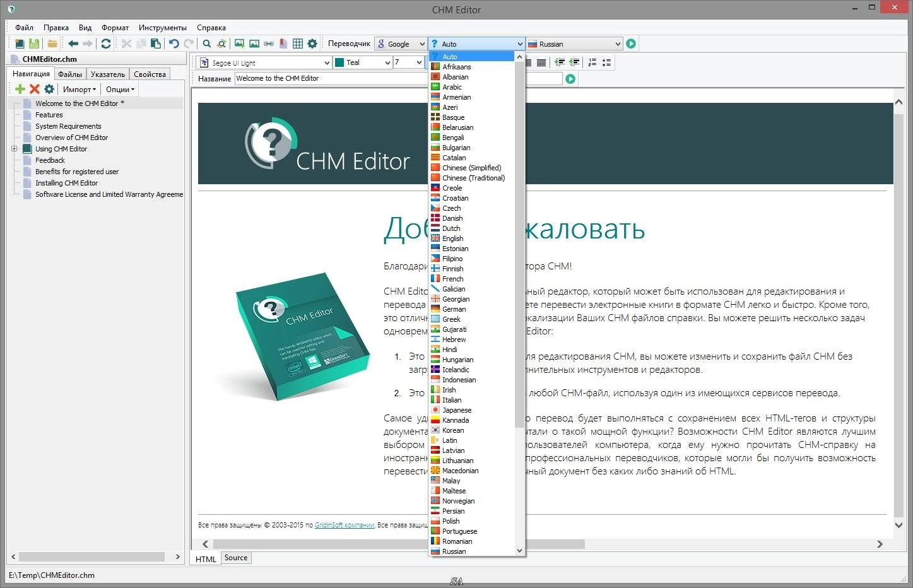Viewport: 913px width, 588px height.
Task: Open the Feedback topic in tree
Action: click(50, 160)
